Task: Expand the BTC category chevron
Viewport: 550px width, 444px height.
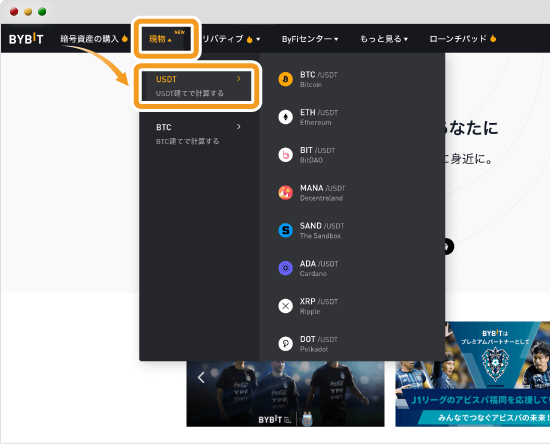Action: (239, 127)
